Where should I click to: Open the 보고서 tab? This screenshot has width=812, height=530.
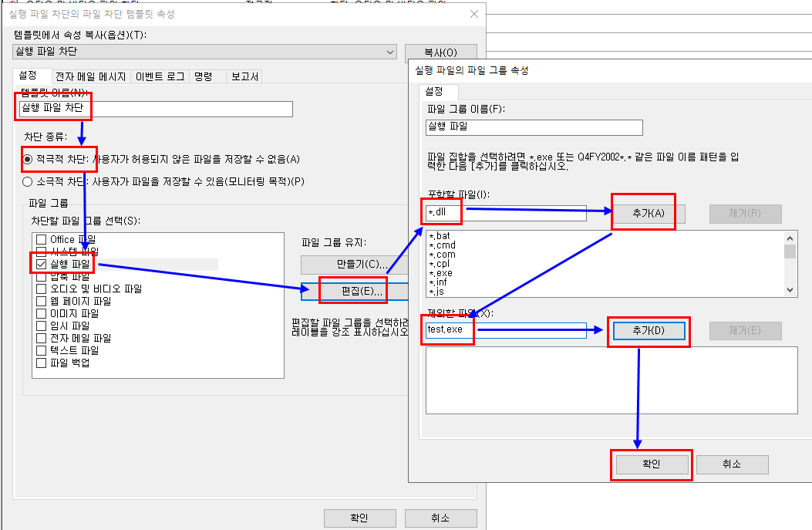coord(244,76)
